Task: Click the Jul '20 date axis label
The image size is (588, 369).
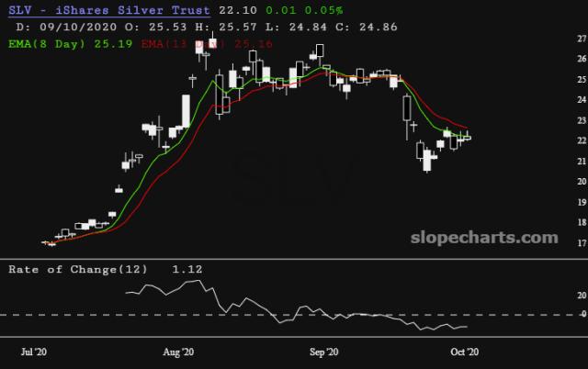Action: 34,352
